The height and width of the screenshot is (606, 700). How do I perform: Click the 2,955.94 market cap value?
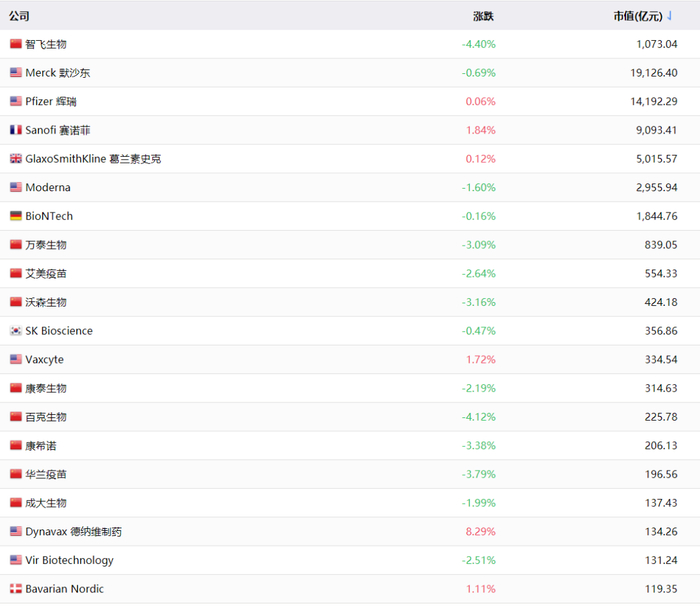[657, 187]
